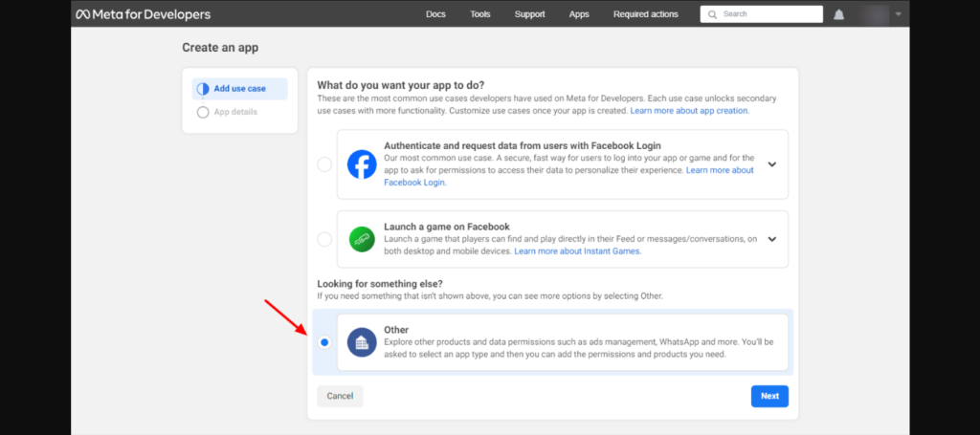980x435 pixels.
Task: Click the Other building icon
Action: click(362, 342)
